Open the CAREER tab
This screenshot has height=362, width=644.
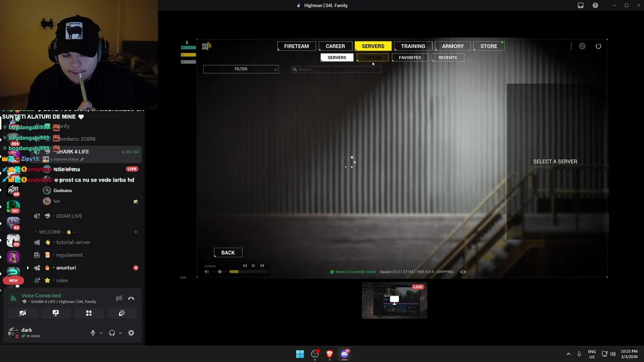335,46
